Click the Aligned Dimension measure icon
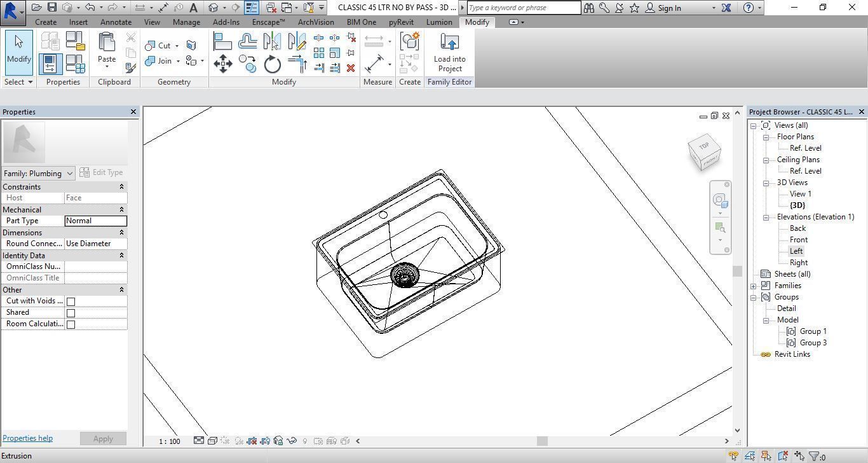The width and height of the screenshot is (868, 463). click(374, 64)
